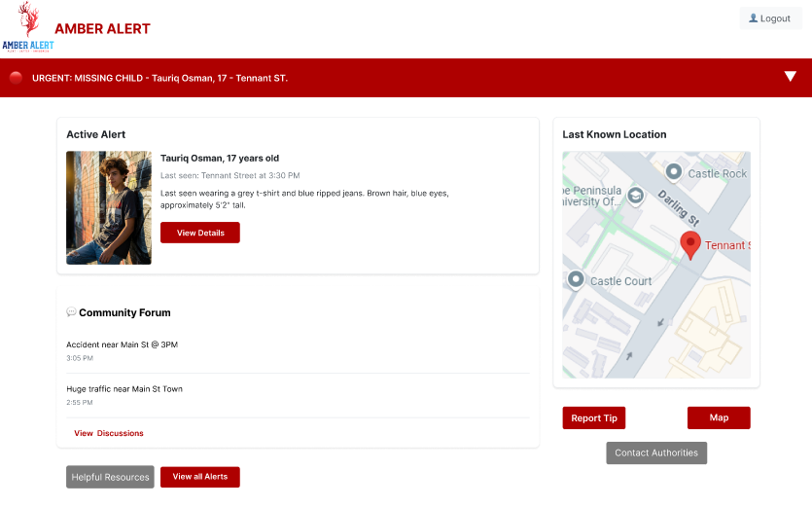Click the Community Forum speech bubble icon

[x=71, y=312]
